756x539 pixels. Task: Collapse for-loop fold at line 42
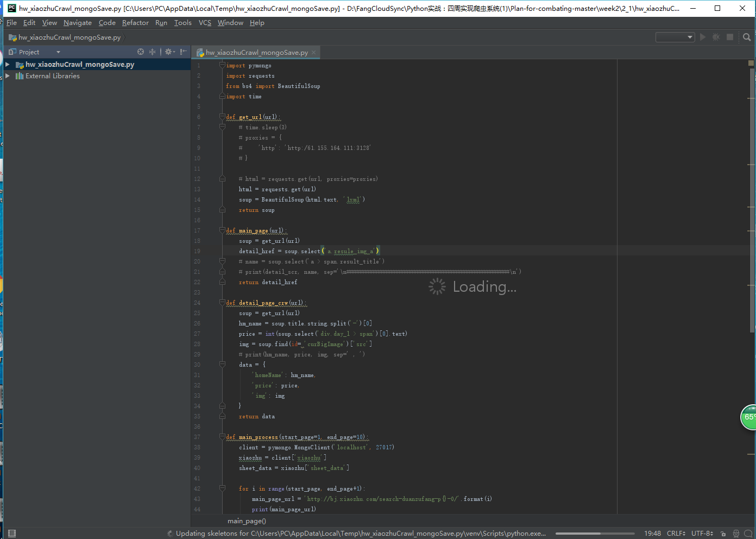point(222,488)
